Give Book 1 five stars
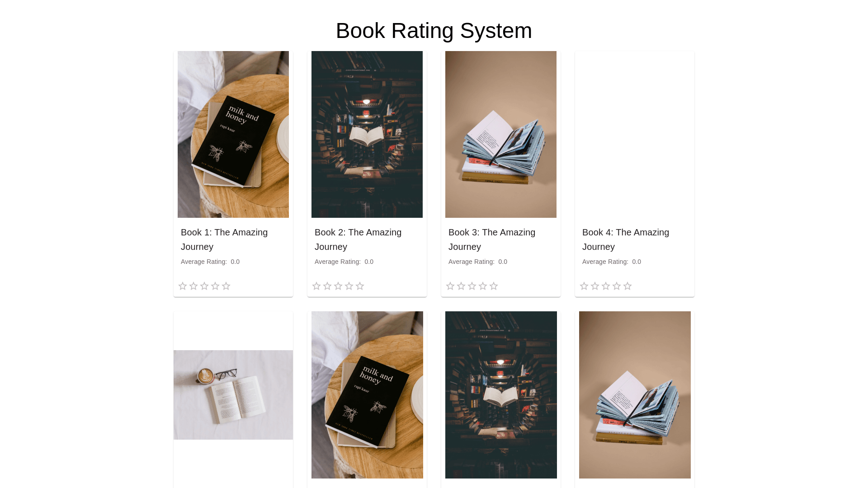The image size is (868, 488). coord(226,286)
